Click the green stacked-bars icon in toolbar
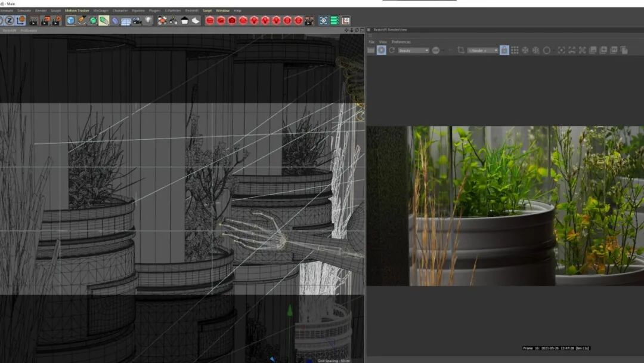The height and width of the screenshot is (363, 644). [x=335, y=20]
